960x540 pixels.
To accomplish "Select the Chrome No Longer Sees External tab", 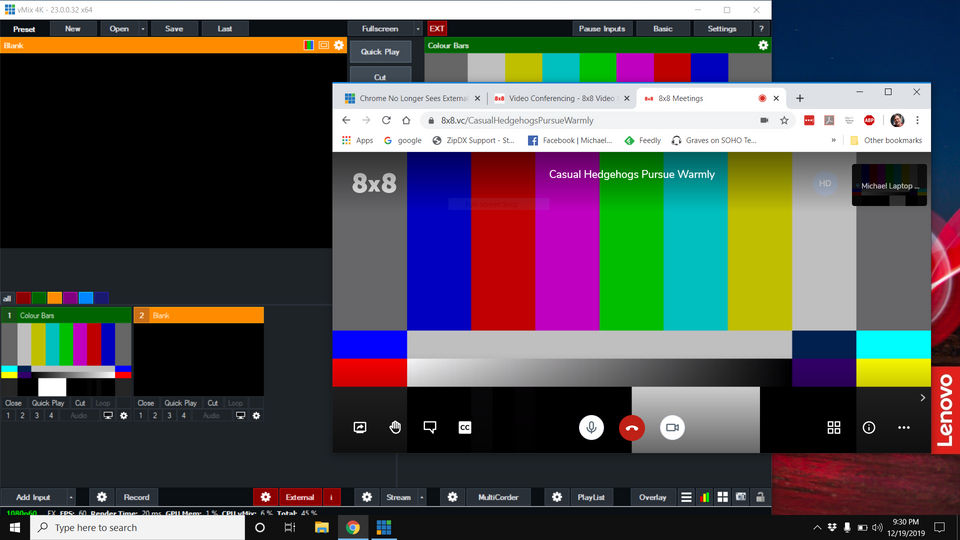I will click(x=410, y=98).
